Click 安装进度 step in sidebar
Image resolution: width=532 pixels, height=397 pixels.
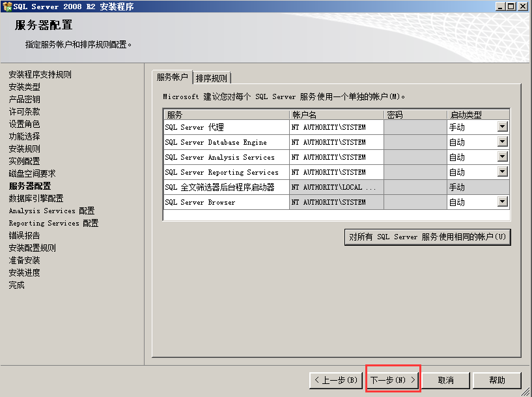[25, 272]
